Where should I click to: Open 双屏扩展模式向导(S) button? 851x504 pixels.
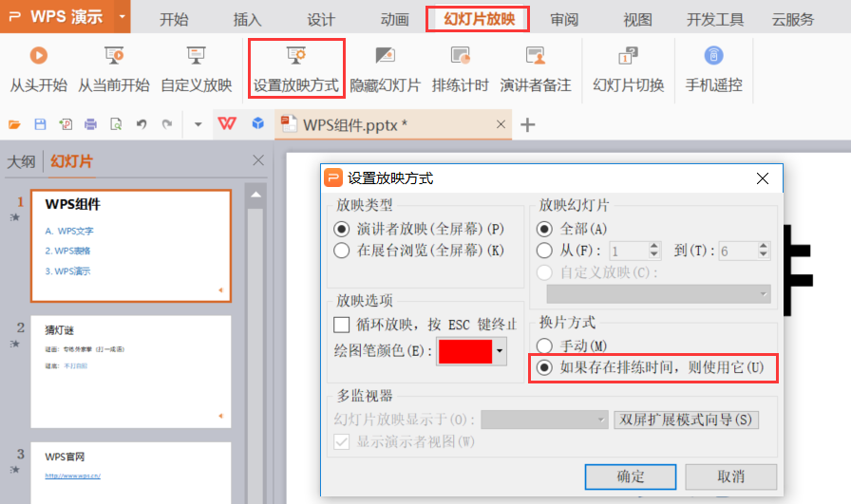click(x=686, y=420)
